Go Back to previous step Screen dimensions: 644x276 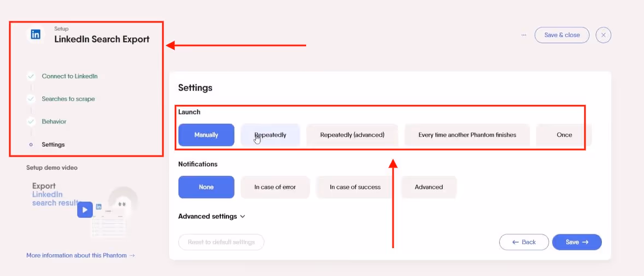click(x=524, y=242)
